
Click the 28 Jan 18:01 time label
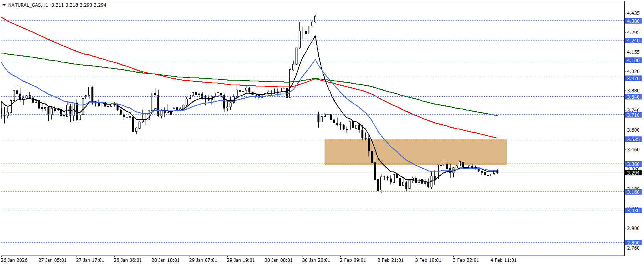[x=165, y=260]
